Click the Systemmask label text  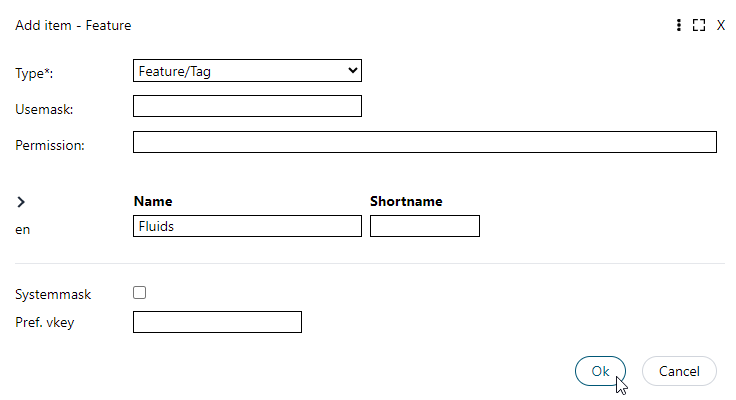click(x=53, y=294)
